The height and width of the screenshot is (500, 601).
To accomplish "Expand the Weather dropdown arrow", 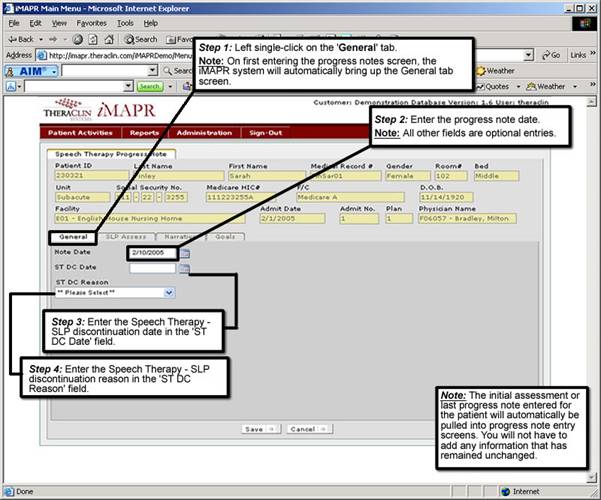I will (x=575, y=87).
